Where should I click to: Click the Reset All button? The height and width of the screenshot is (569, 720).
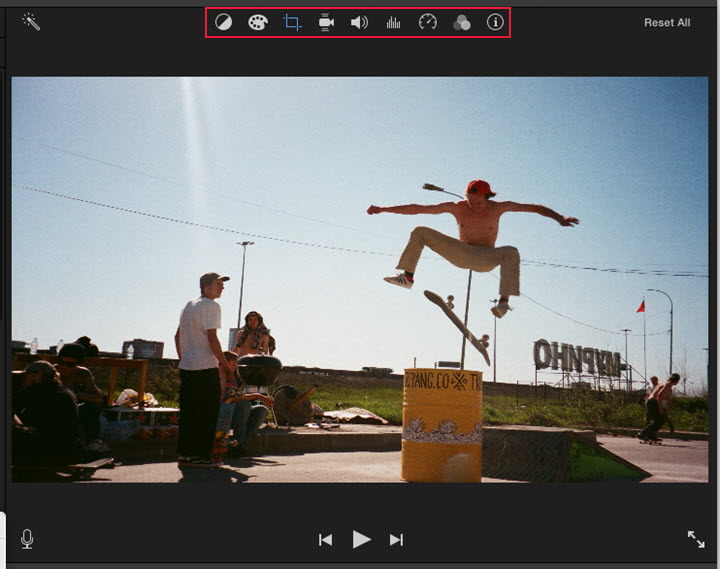click(667, 22)
